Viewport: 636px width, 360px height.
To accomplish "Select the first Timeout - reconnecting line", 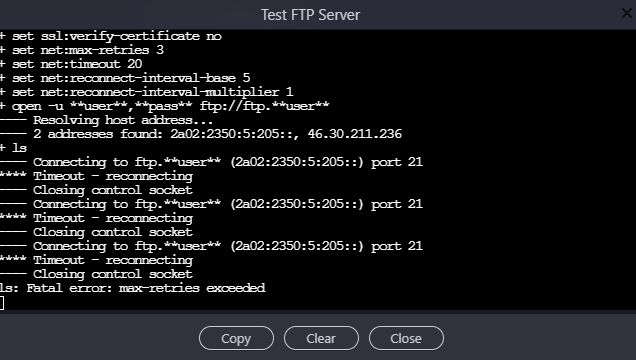I will coord(97,176).
